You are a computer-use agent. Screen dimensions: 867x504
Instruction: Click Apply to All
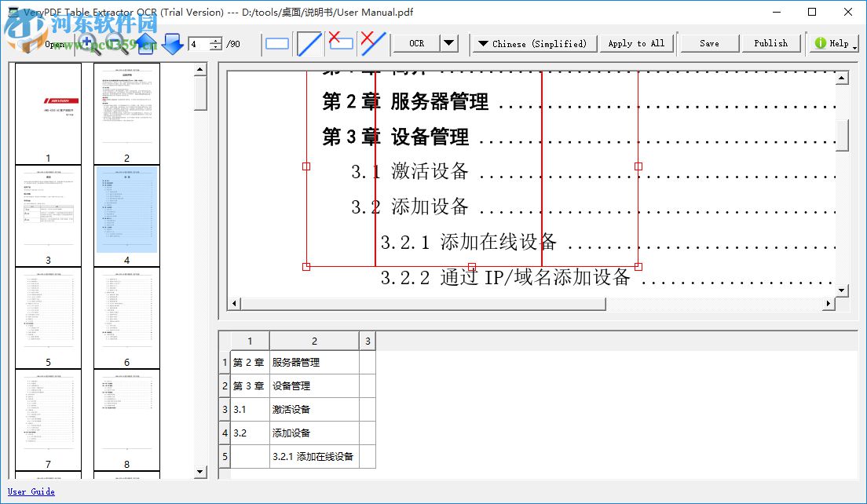[636, 43]
